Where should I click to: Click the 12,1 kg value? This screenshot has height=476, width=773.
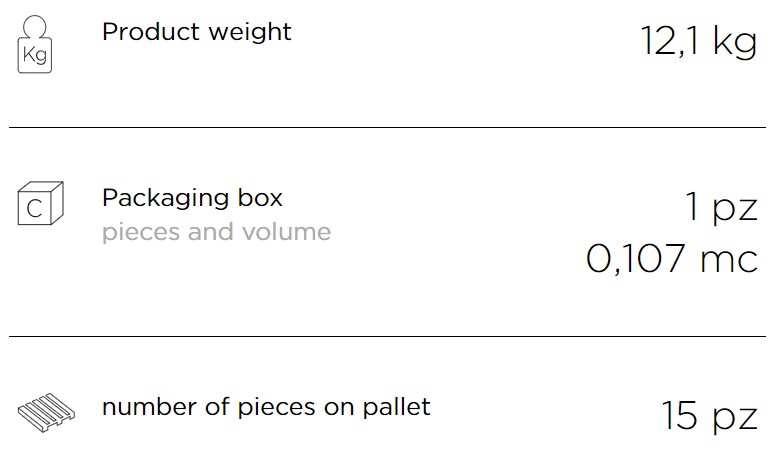pos(699,41)
